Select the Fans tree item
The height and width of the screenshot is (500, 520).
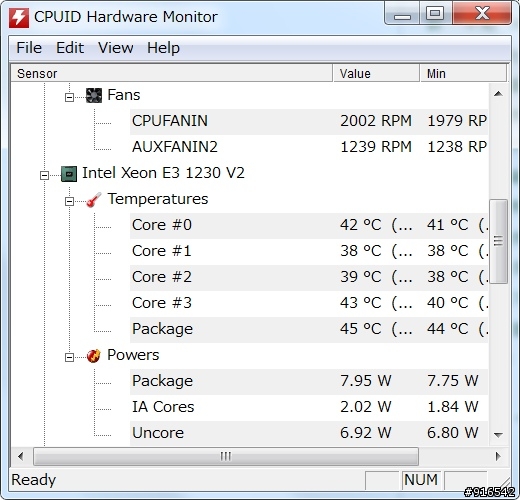[124, 95]
